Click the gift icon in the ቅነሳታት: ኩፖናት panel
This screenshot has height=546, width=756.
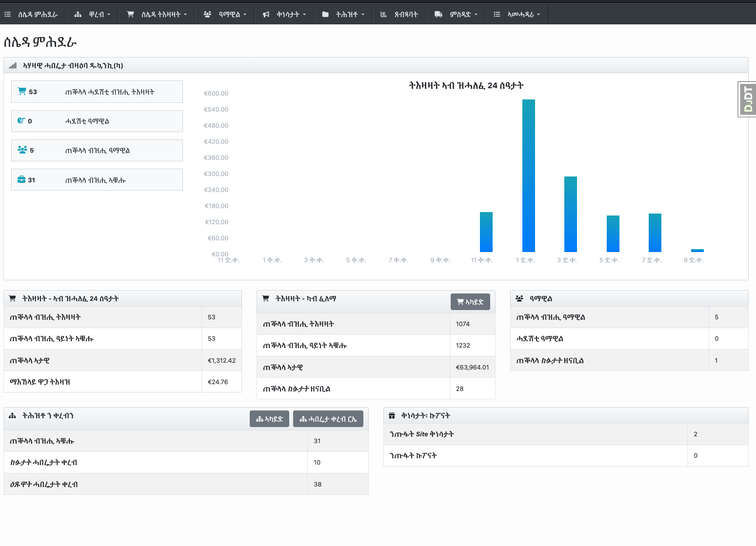(x=391, y=415)
